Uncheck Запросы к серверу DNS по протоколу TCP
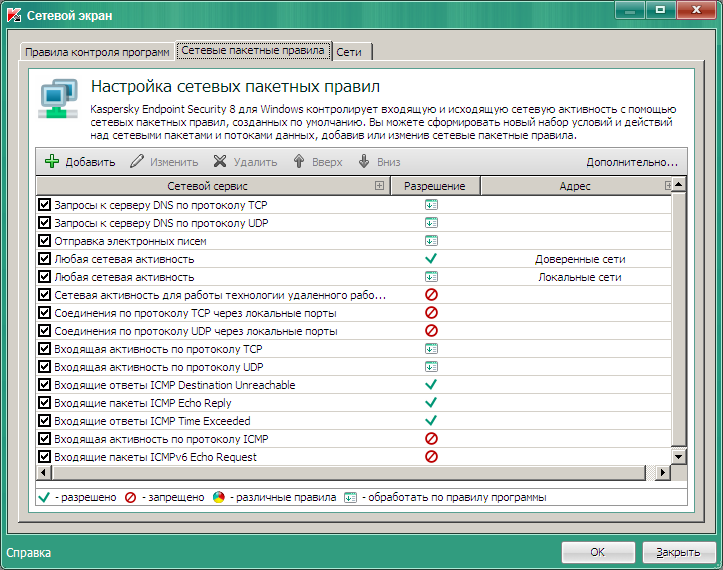The height and width of the screenshot is (570, 723). [44, 205]
